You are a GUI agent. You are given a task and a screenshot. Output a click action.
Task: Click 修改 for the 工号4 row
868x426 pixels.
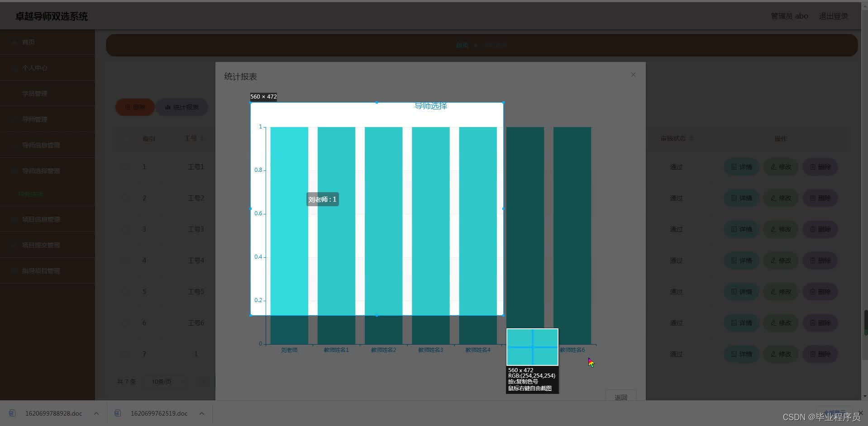click(x=781, y=260)
